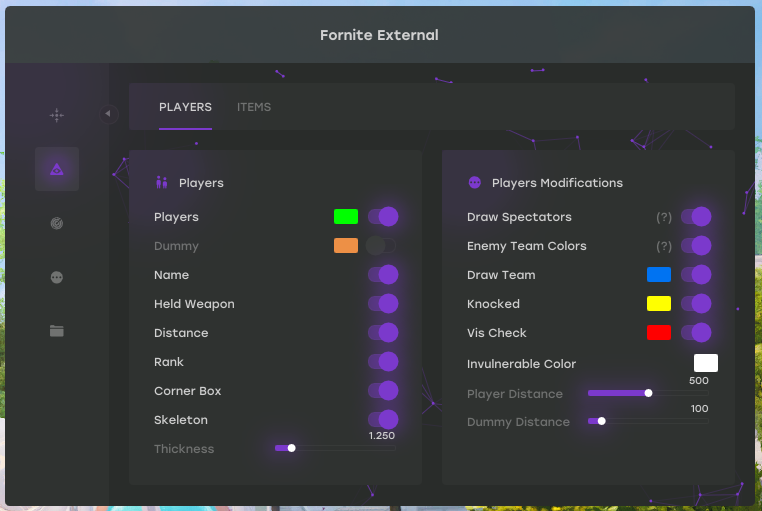This screenshot has width=762, height=511.
Task: Toggle the Rank switch
Action: pos(383,362)
